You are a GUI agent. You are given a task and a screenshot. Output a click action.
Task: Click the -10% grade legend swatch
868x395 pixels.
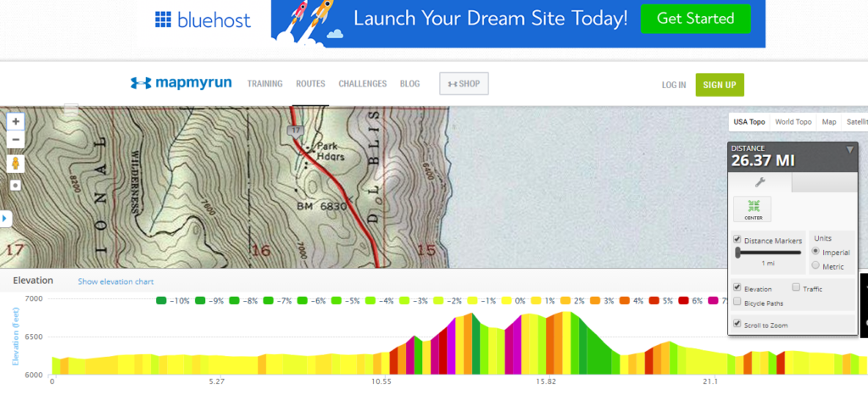coord(161,301)
